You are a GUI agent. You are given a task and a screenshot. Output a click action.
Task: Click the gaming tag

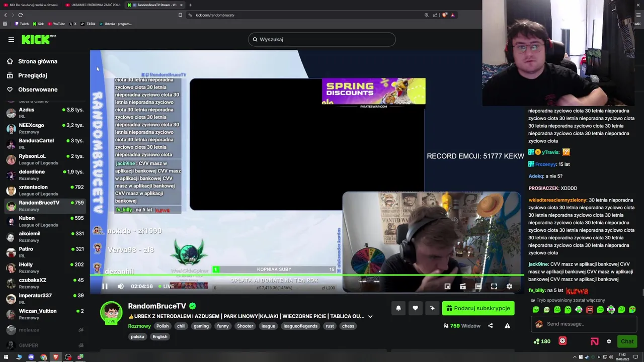[201, 326]
